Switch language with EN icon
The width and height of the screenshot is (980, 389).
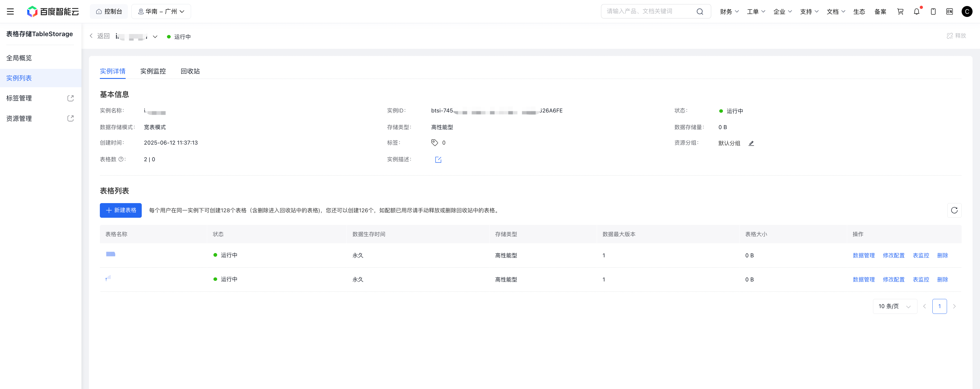(950, 11)
